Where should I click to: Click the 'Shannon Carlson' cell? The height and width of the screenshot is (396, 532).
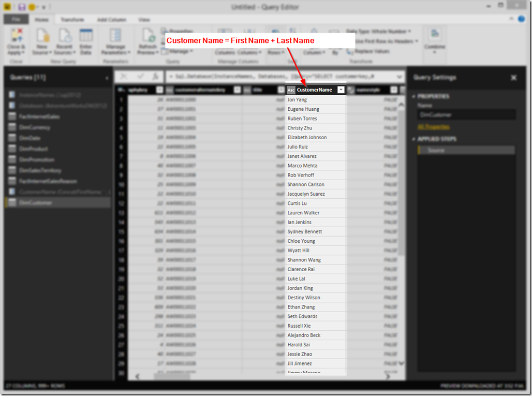point(316,185)
